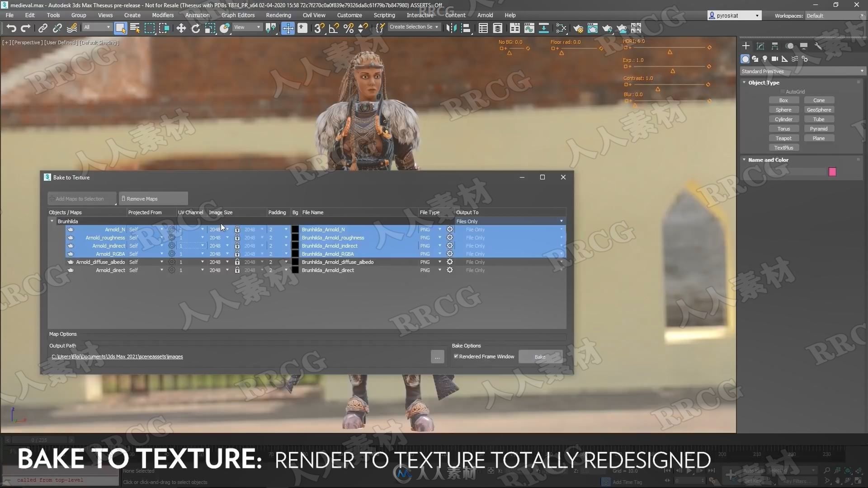
Task: Toggle visibility of Arnold_roughness map row
Action: [71, 237]
